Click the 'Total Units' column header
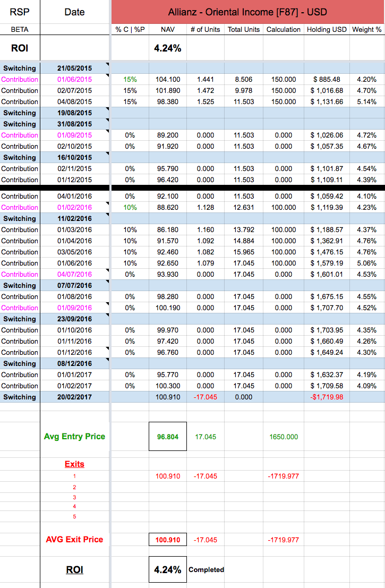 (x=244, y=29)
